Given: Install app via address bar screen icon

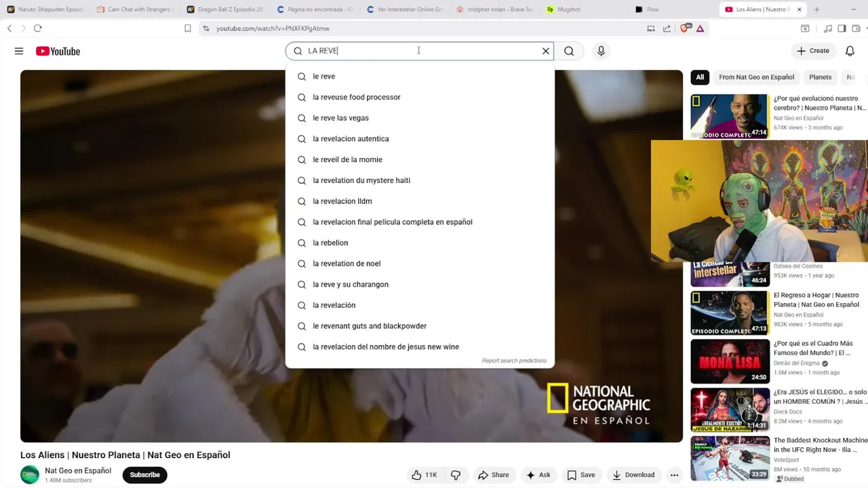Looking at the screenshot, I should (x=651, y=28).
